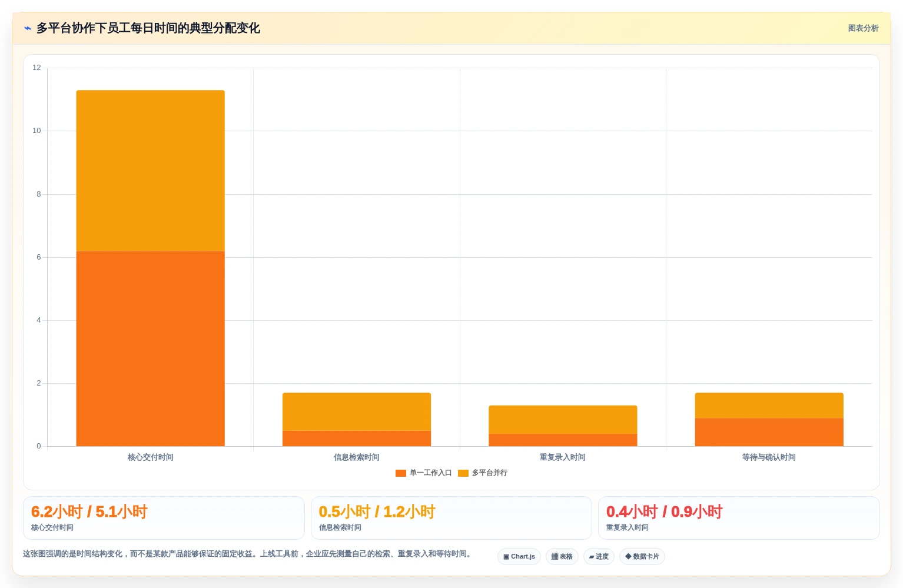This screenshot has width=903, height=588.
Task: Click the 等待与确认时间 x-axis label
Action: click(769, 457)
